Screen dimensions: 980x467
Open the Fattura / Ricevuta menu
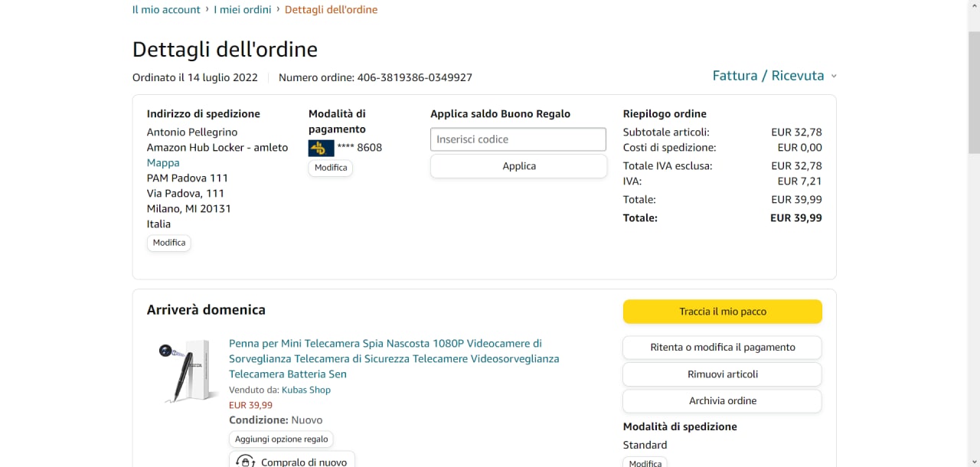pos(768,76)
